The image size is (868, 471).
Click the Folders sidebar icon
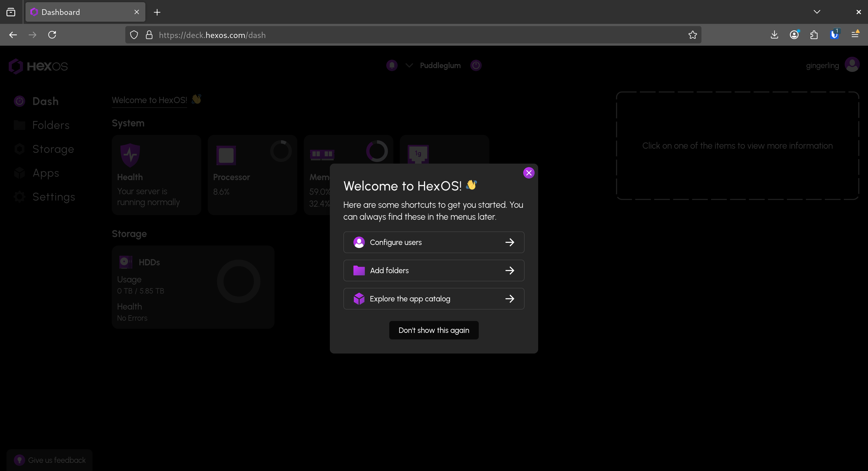tap(20, 125)
